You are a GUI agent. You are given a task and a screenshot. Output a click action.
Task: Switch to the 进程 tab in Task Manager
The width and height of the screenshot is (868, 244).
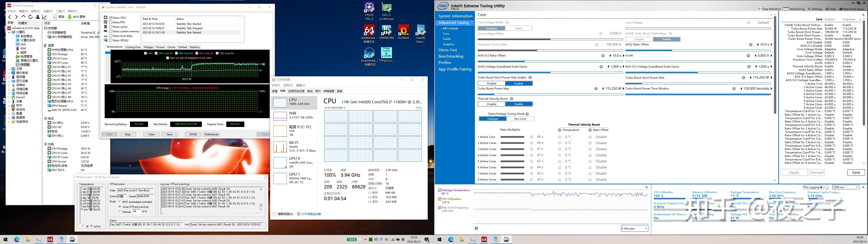point(275,91)
